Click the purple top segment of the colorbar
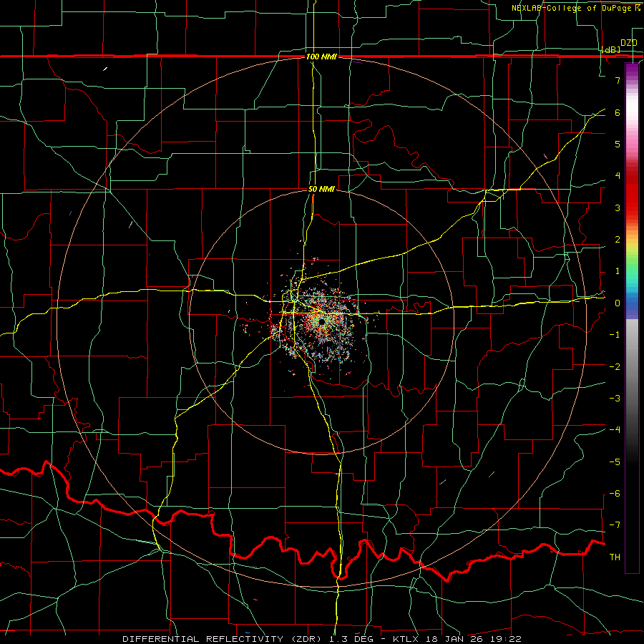 632,70
